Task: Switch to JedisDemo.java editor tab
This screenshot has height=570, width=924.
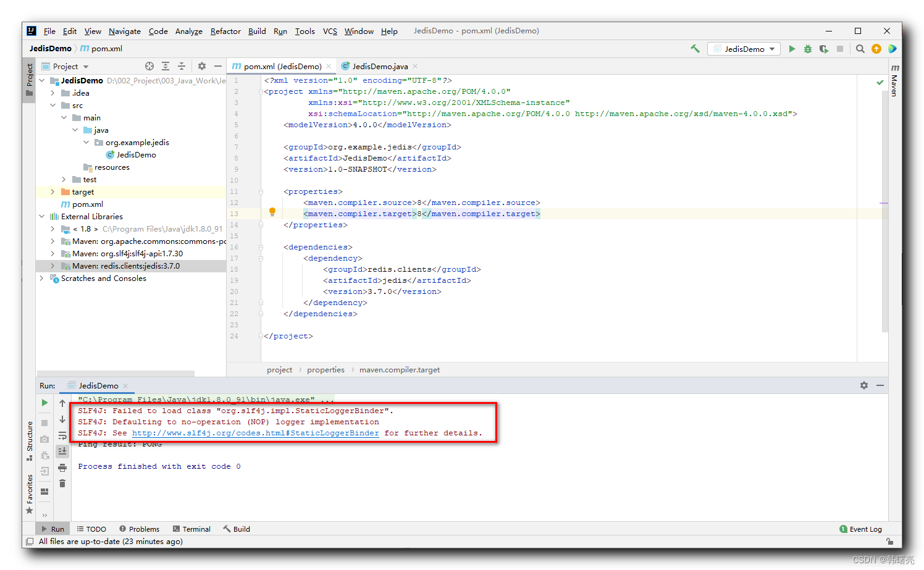Action: (379, 66)
